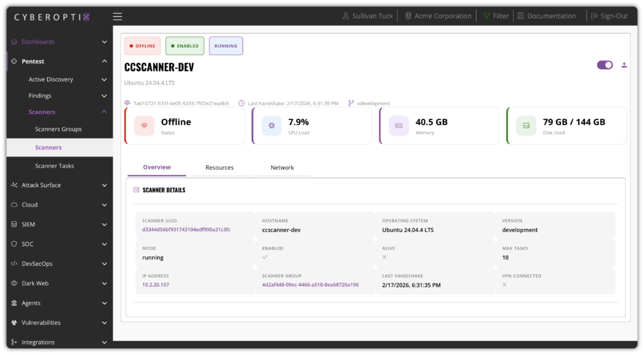Click the Running mode badge
The height and width of the screenshot is (355, 644).
226,46
